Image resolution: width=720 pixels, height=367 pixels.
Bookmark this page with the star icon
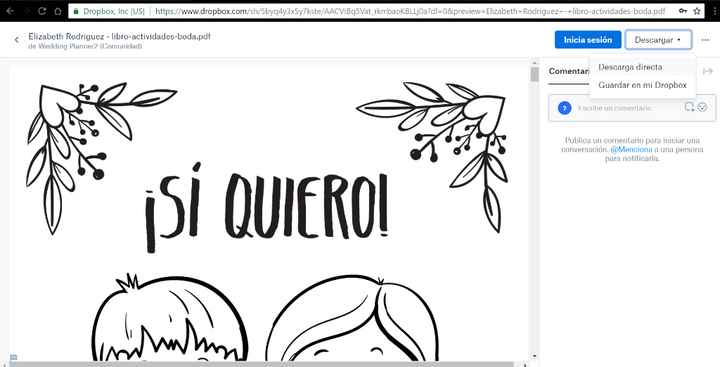[697, 11]
